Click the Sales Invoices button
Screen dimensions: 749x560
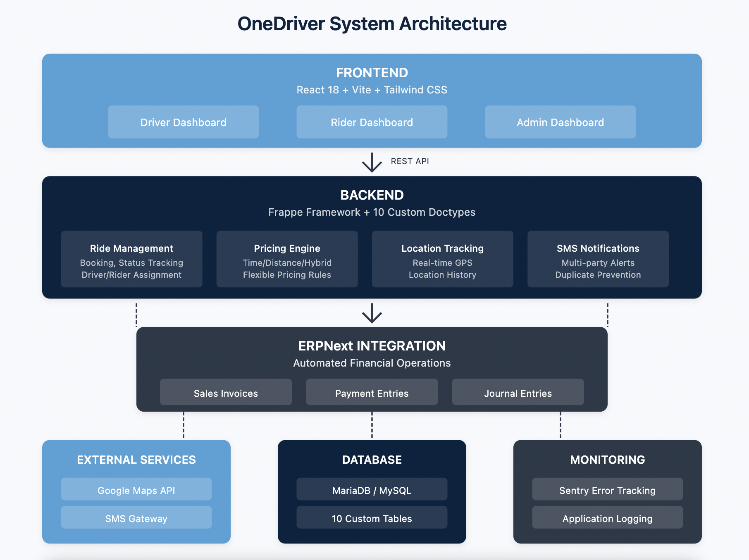tap(226, 393)
